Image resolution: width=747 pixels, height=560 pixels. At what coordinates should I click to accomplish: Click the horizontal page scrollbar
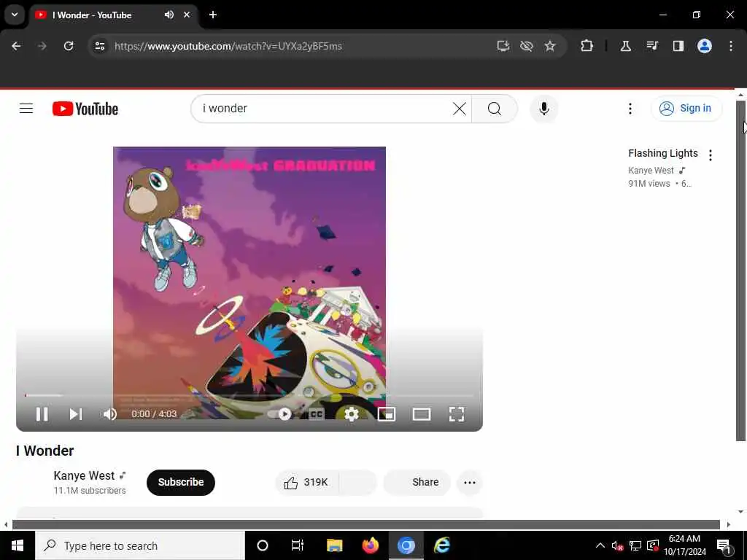pyautogui.click(x=366, y=525)
